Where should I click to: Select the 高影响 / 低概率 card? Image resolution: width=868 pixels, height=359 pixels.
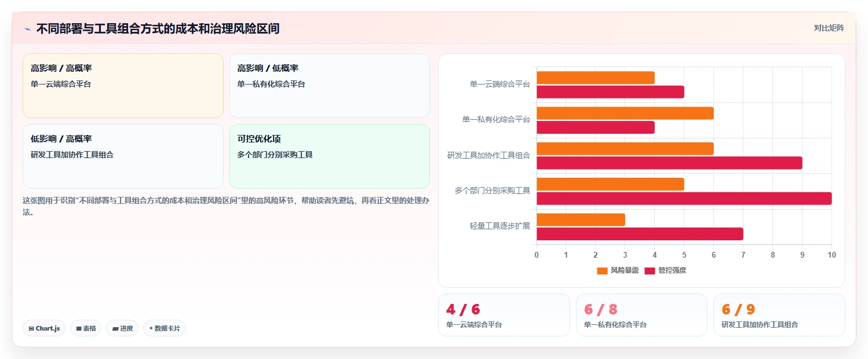point(330,86)
